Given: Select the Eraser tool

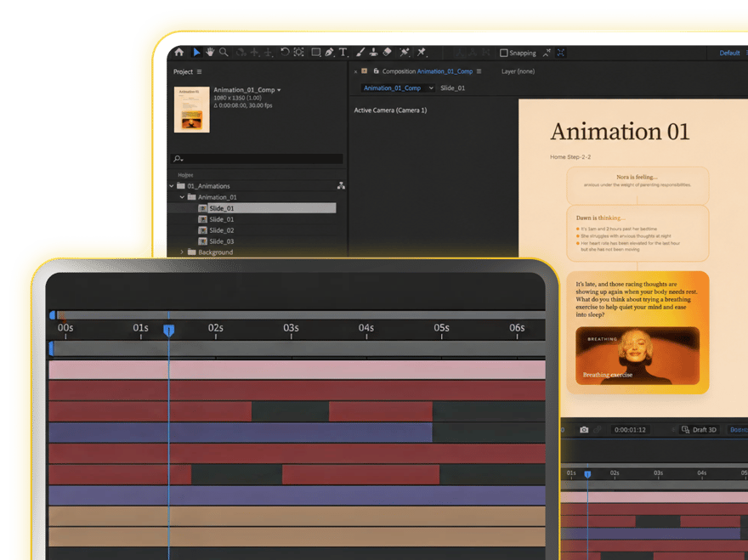Looking at the screenshot, I should coord(388,52).
